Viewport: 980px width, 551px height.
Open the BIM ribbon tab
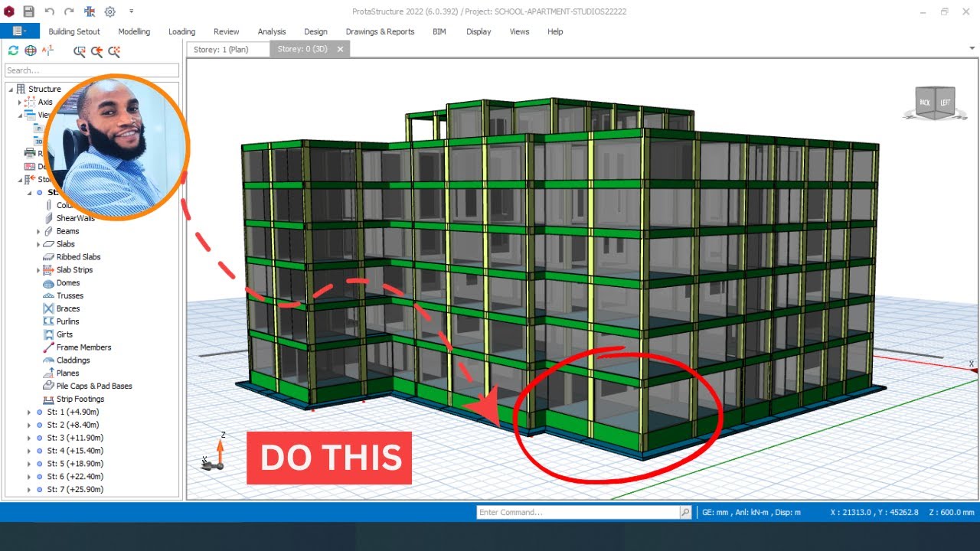point(439,31)
